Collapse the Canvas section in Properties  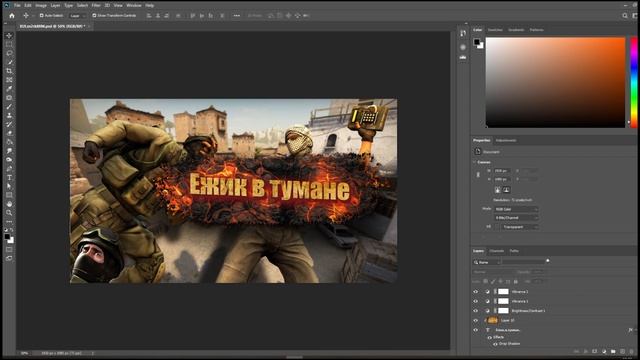475,162
